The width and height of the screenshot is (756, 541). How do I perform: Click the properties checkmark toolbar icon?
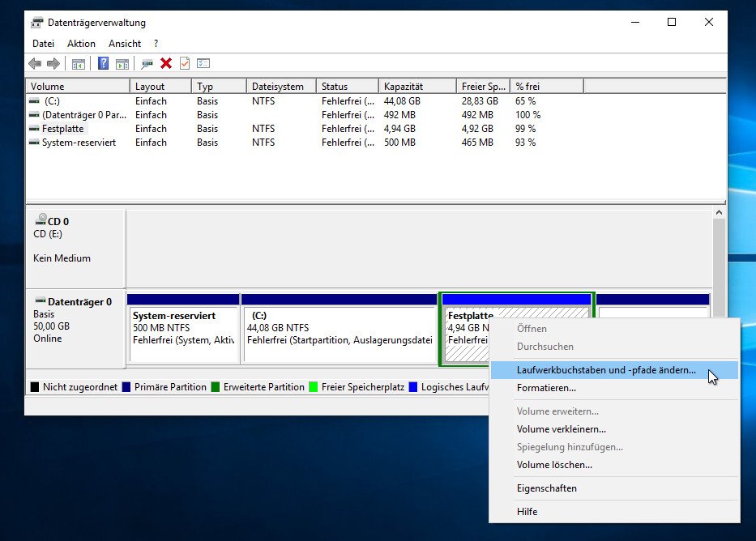point(183,63)
